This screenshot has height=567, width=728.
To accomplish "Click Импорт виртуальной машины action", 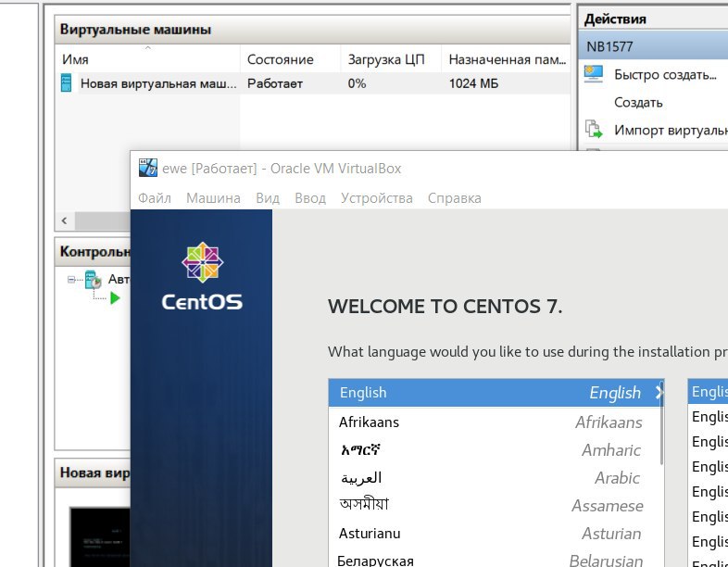I will 671,130.
